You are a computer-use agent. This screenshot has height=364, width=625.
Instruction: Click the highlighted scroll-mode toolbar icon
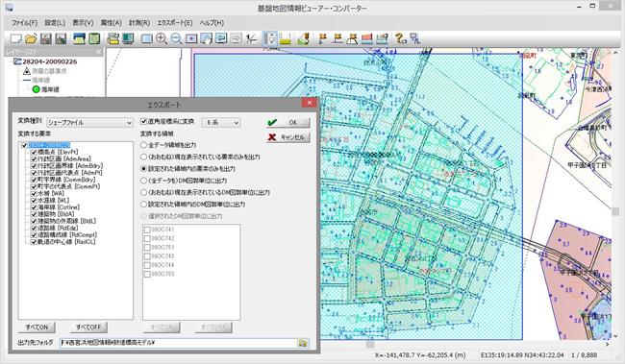[270, 38]
